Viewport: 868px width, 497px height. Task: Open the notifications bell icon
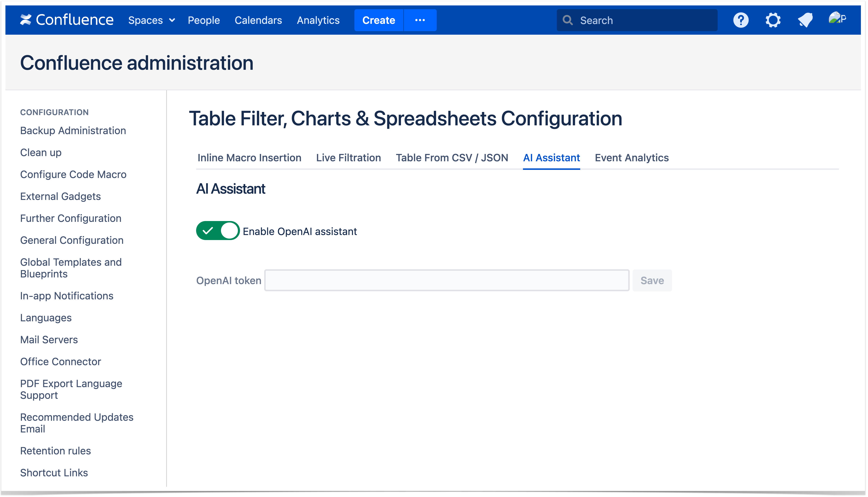805,20
